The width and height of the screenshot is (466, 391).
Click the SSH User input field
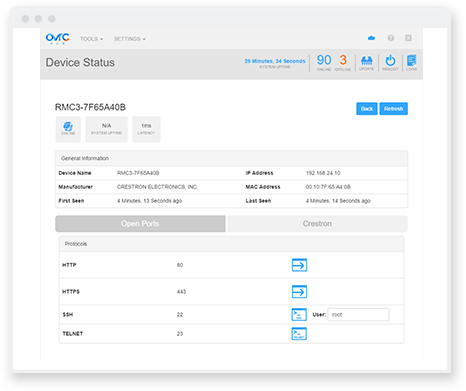(358, 315)
